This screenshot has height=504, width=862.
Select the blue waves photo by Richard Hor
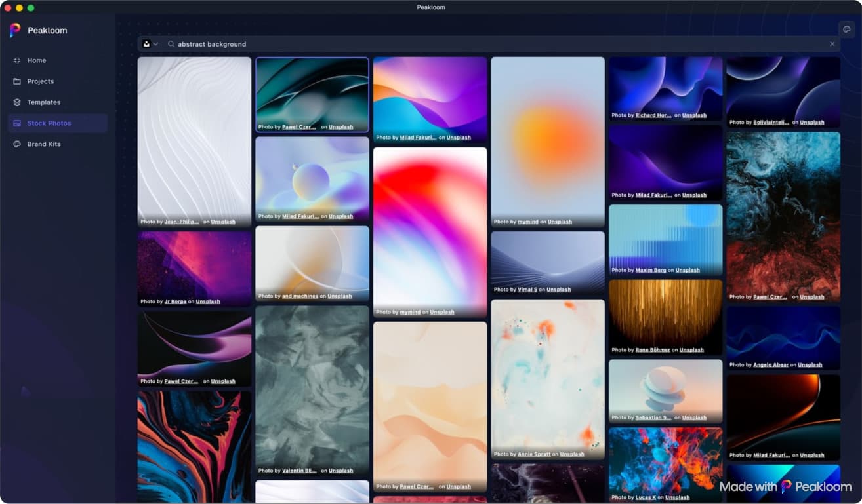click(666, 89)
